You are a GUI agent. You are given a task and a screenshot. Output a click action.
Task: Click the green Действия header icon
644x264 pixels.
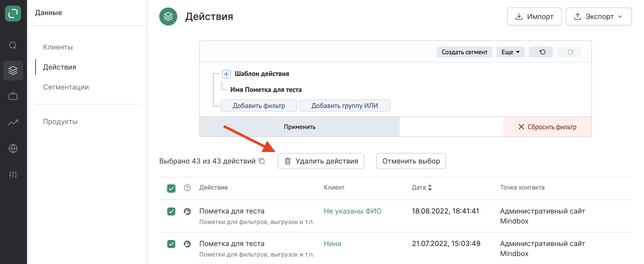coord(168,16)
